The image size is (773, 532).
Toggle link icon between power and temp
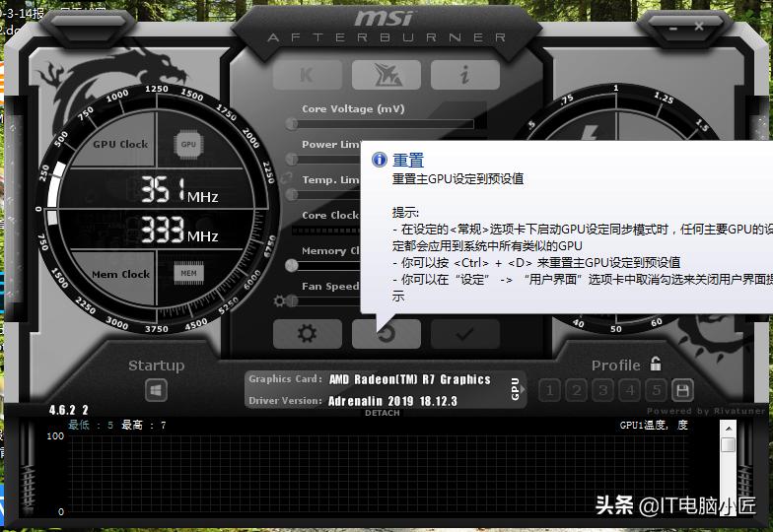point(286,178)
